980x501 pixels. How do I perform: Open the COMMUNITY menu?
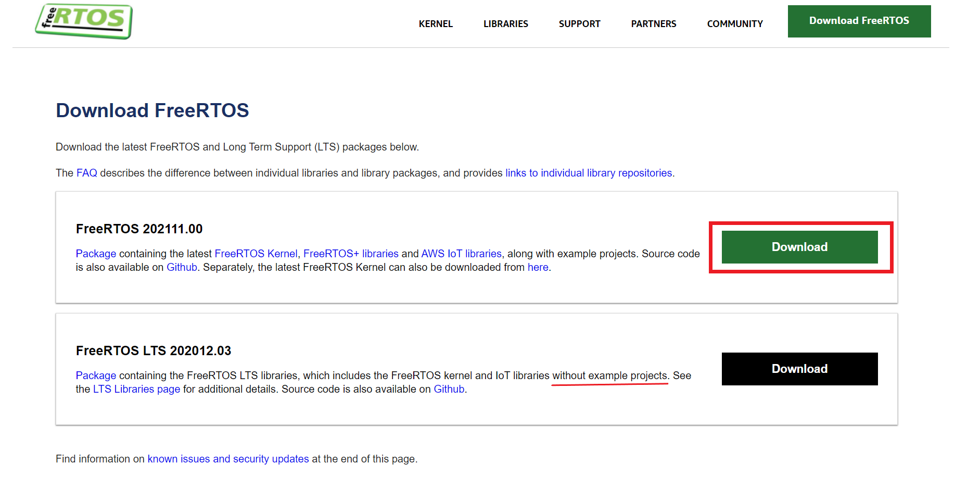click(x=734, y=24)
